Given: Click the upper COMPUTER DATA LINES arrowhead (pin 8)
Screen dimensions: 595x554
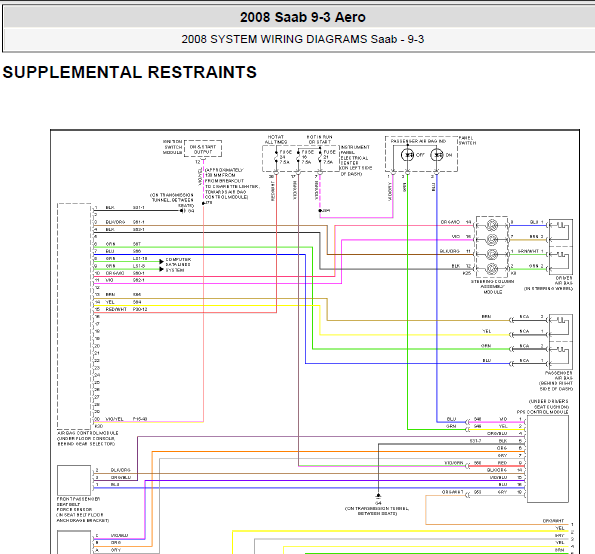Looking at the screenshot, I should (161, 261).
